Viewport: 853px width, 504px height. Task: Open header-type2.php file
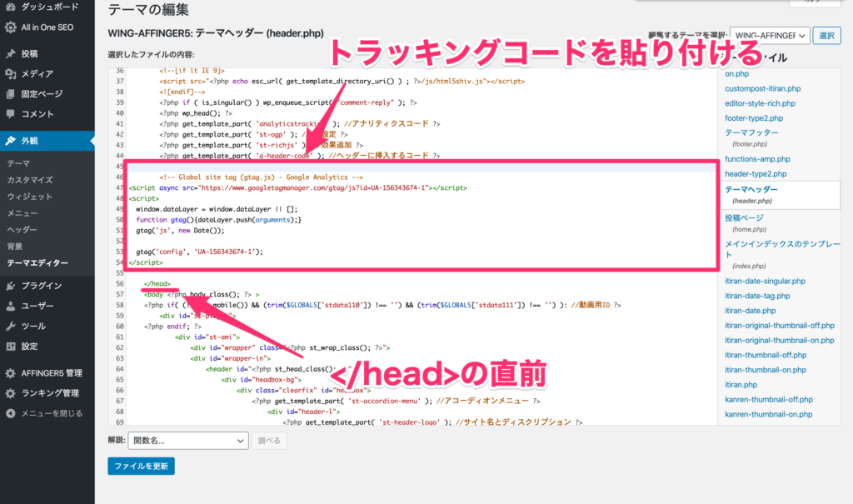pos(756,173)
